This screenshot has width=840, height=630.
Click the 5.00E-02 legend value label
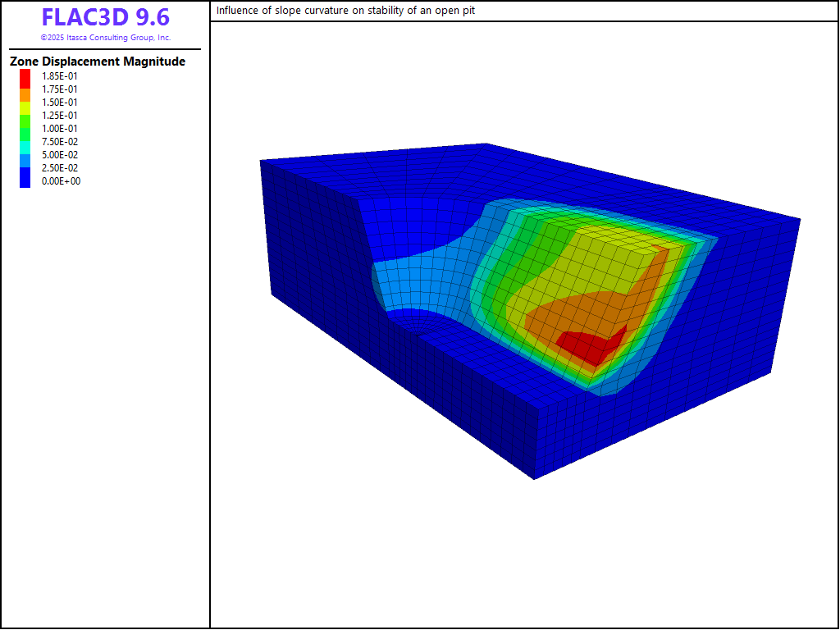point(61,155)
